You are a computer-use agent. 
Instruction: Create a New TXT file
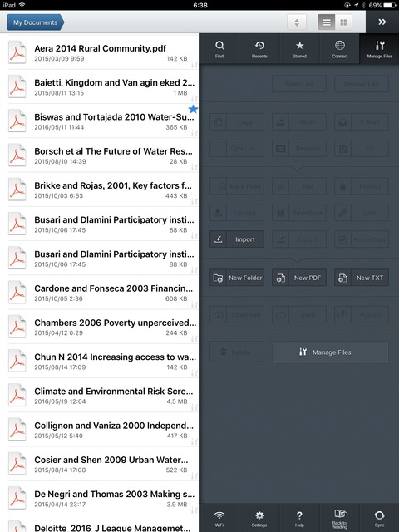click(x=362, y=278)
